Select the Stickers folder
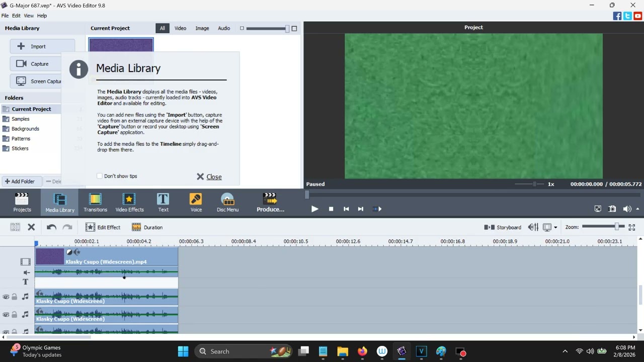This screenshot has width=644, height=362. coord(20,148)
